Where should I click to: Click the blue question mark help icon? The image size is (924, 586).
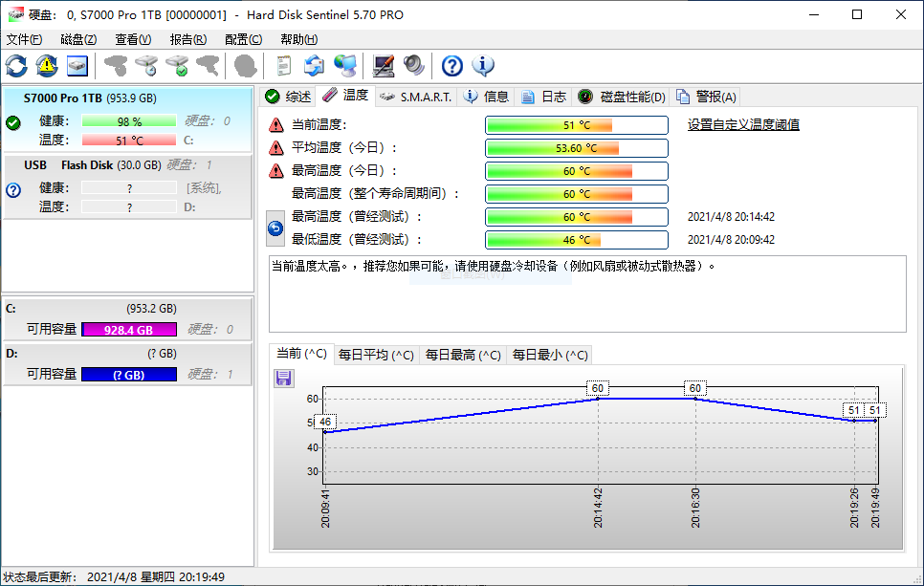point(452,65)
